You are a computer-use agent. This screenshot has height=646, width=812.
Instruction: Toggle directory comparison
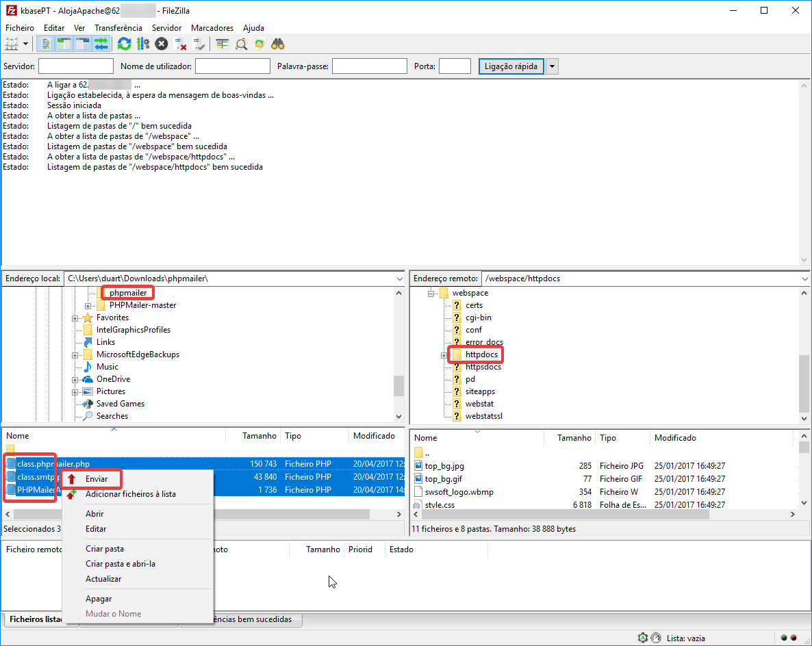241,44
